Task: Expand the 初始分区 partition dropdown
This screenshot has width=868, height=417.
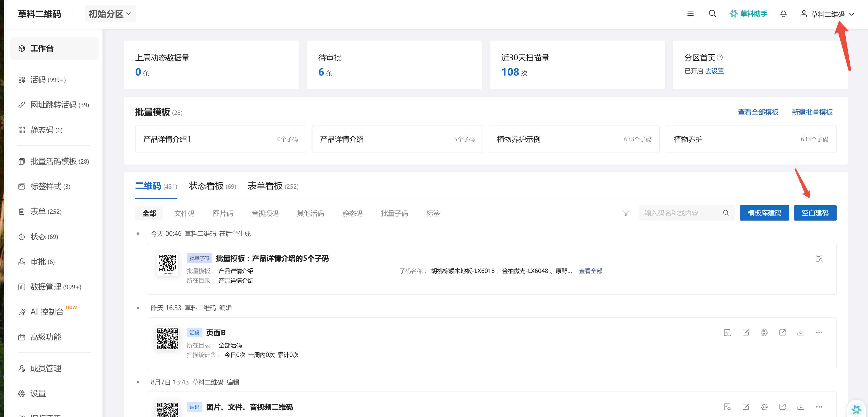Action: click(x=110, y=14)
